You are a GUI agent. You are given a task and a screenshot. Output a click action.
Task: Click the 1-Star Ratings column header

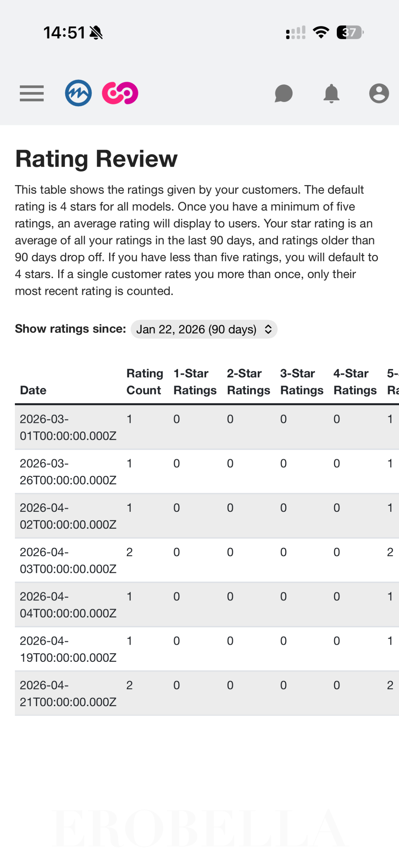tap(195, 382)
